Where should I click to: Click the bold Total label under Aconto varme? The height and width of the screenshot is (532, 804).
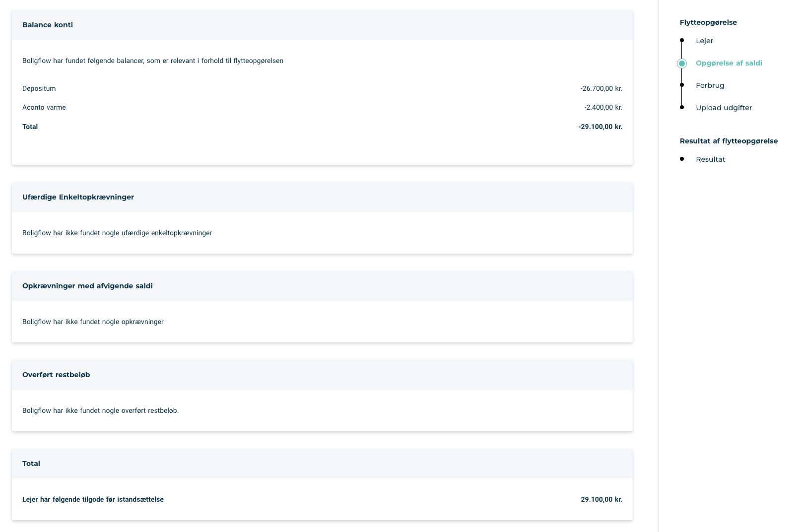pos(30,127)
